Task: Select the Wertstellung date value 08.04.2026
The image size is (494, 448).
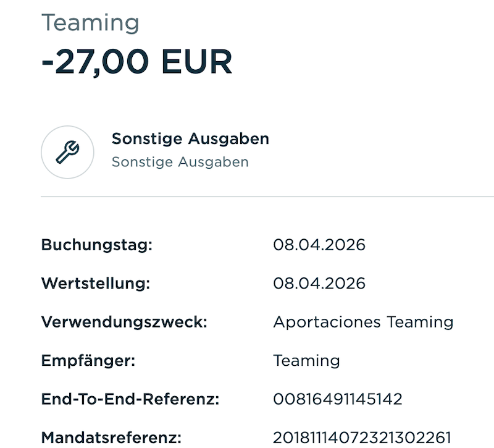Action: (319, 283)
